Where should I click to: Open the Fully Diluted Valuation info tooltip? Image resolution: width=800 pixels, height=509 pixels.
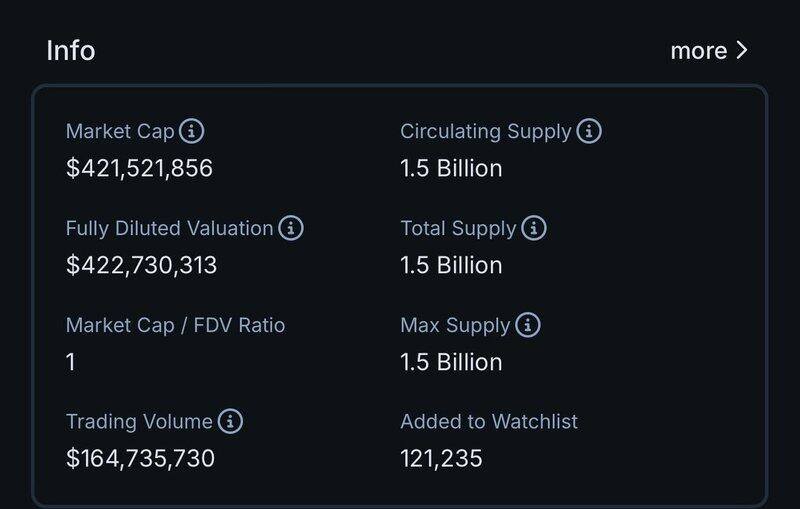(291, 228)
